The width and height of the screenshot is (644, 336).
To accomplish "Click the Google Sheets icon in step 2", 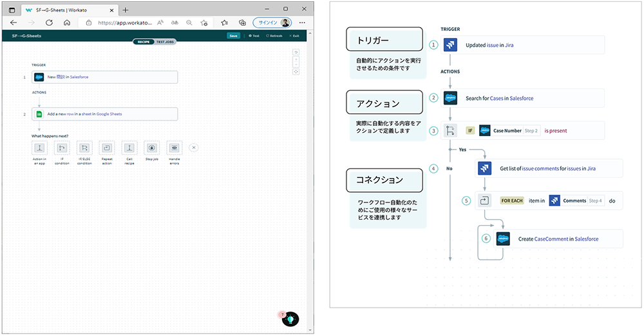I will tap(39, 114).
